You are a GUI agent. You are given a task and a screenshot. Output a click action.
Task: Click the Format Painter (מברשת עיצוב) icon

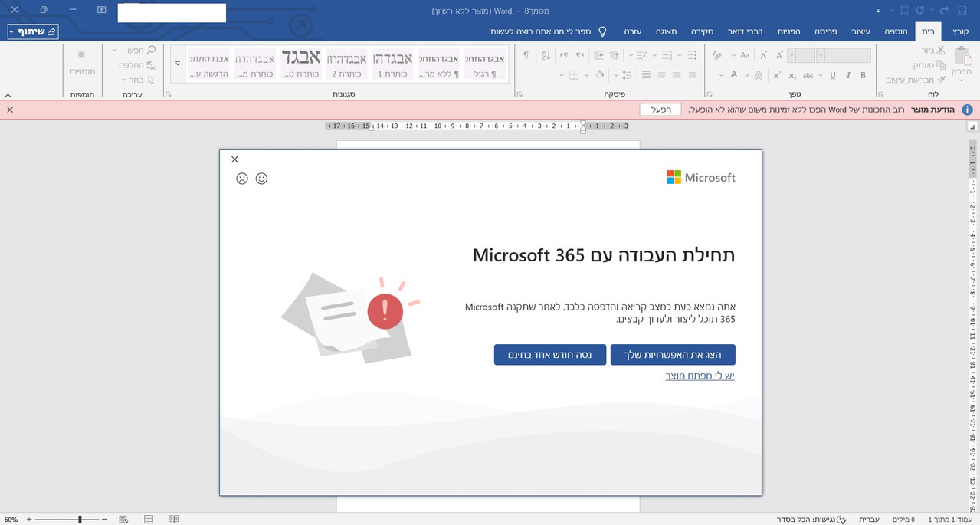point(940,80)
